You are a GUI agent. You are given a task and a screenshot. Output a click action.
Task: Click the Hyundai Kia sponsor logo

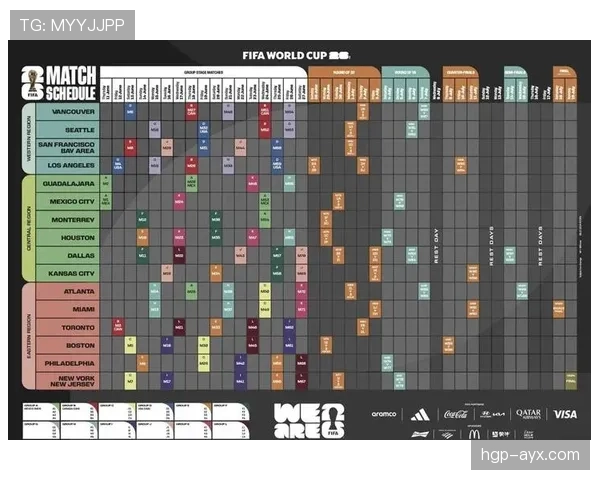point(492,415)
